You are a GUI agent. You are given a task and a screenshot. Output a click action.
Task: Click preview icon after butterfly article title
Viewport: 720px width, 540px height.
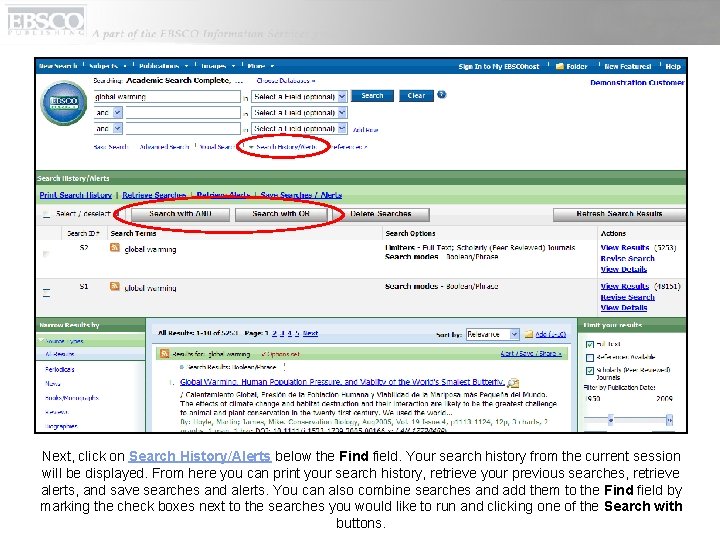(x=513, y=382)
